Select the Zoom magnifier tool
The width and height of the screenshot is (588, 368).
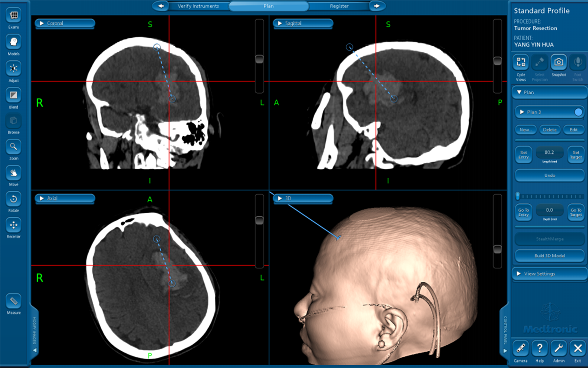click(14, 146)
